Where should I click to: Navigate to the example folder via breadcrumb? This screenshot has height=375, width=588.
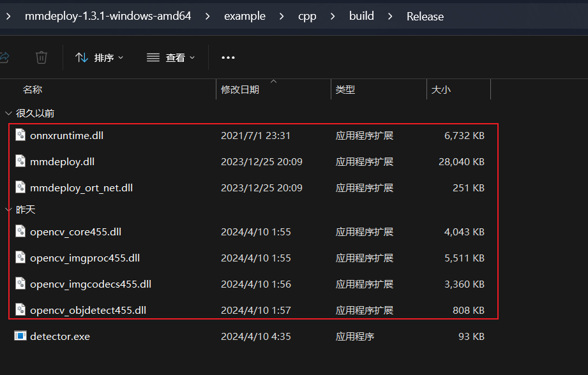click(x=245, y=16)
